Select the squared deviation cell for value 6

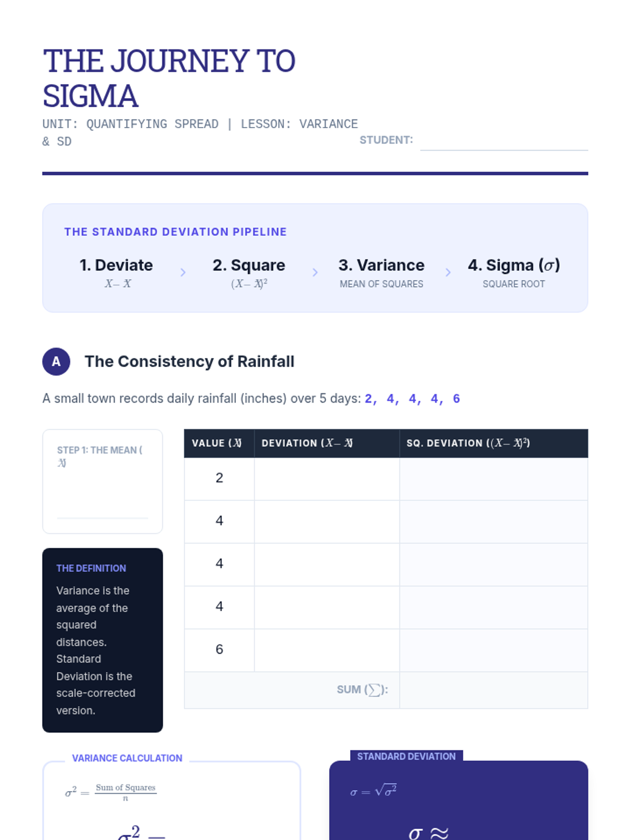point(493,650)
